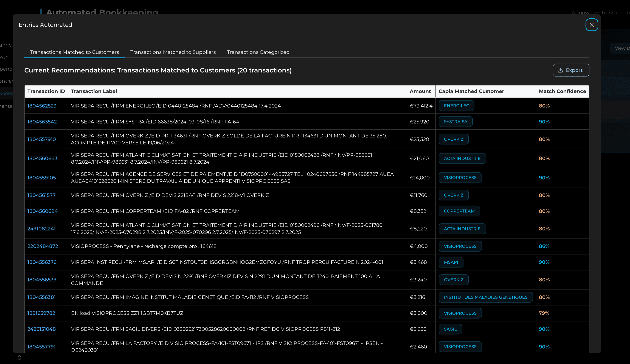
Task: Click OVERKIZ tag in the €3,240 row
Action: pos(454,280)
